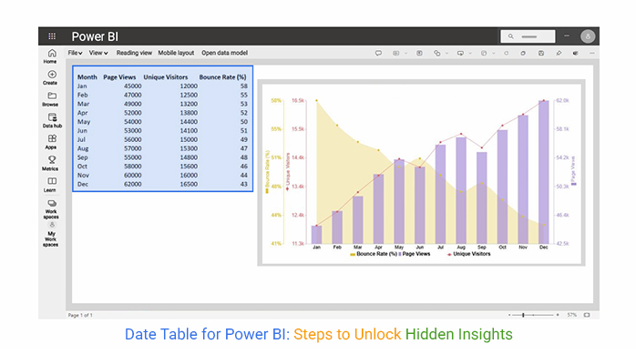
Task: Adjust the zoom slider handle
Action: click(523, 315)
